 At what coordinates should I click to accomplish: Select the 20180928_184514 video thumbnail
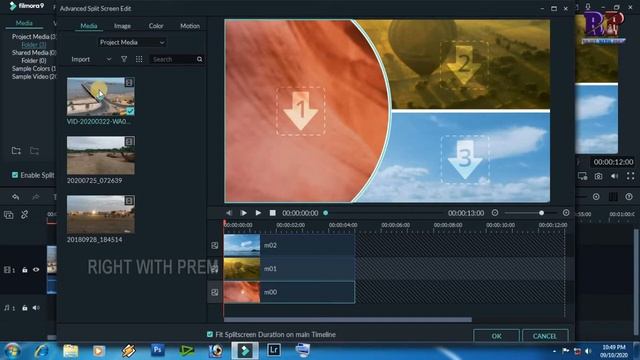101,214
